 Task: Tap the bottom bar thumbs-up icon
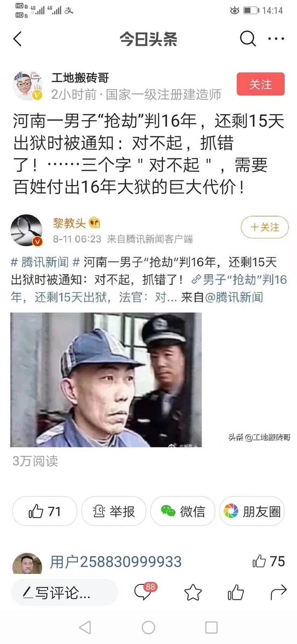tap(235, 592)
